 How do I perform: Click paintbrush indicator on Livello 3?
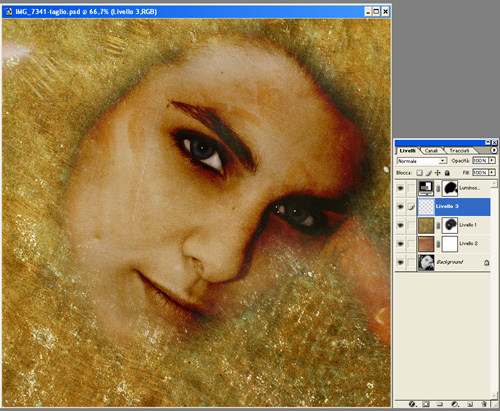411,207
